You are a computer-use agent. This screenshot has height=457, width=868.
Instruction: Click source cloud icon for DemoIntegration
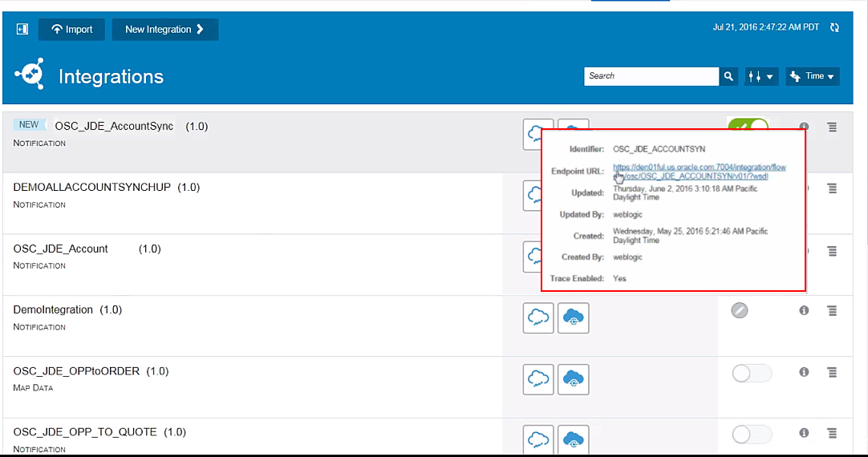coord(538,317)
